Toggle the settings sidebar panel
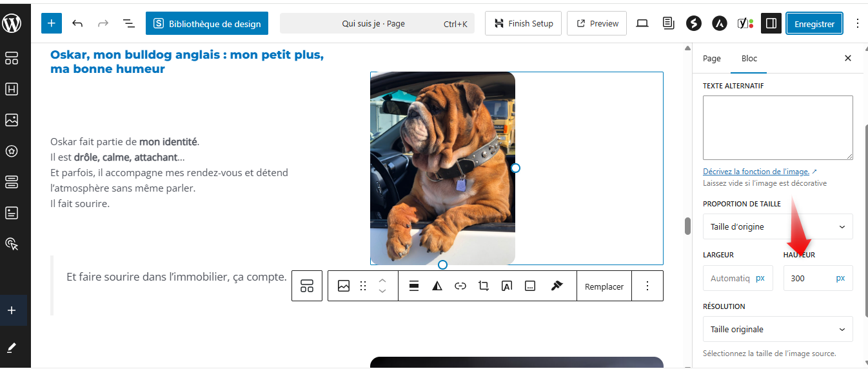The width and height of the screenshot is (868, 369). tap(771, 23)
